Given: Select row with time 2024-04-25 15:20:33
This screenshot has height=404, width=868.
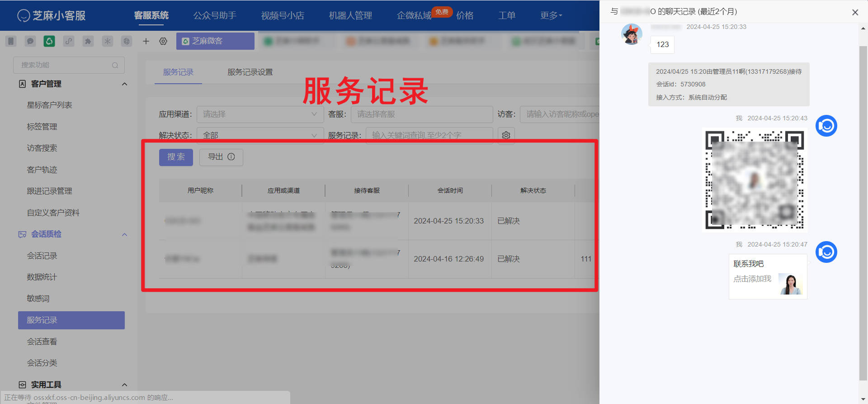Looking at the screenshot, I should click(379, 221).
